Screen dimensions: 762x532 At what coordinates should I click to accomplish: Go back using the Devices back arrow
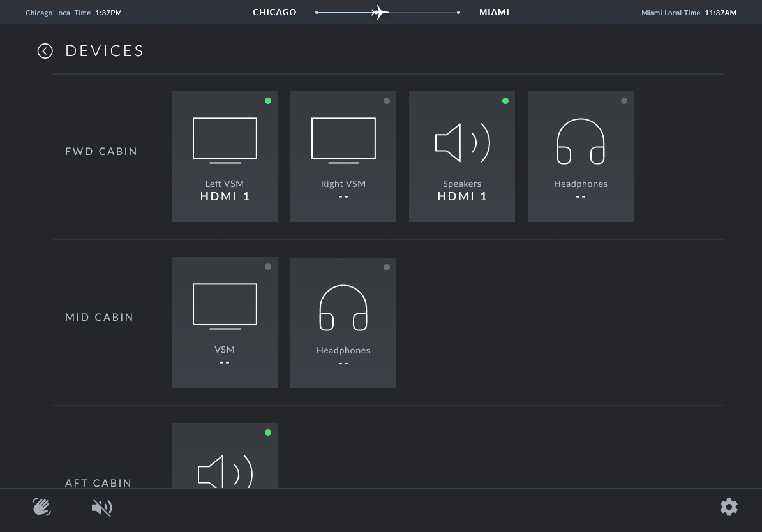coord(45,51)
